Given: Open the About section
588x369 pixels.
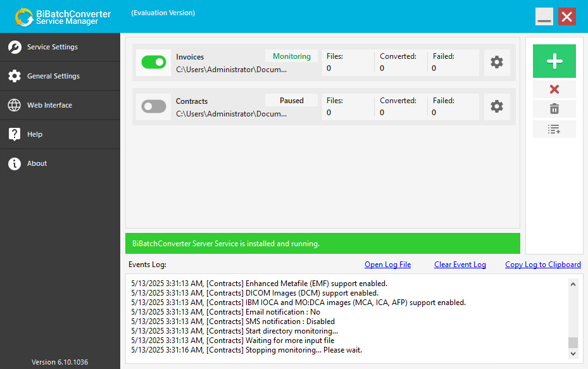Looking at the screenshot, I should (x=60, y=163).
